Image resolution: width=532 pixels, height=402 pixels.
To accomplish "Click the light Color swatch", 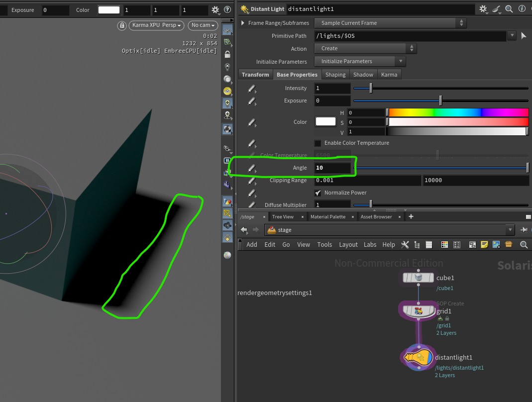I will (325, 122).
